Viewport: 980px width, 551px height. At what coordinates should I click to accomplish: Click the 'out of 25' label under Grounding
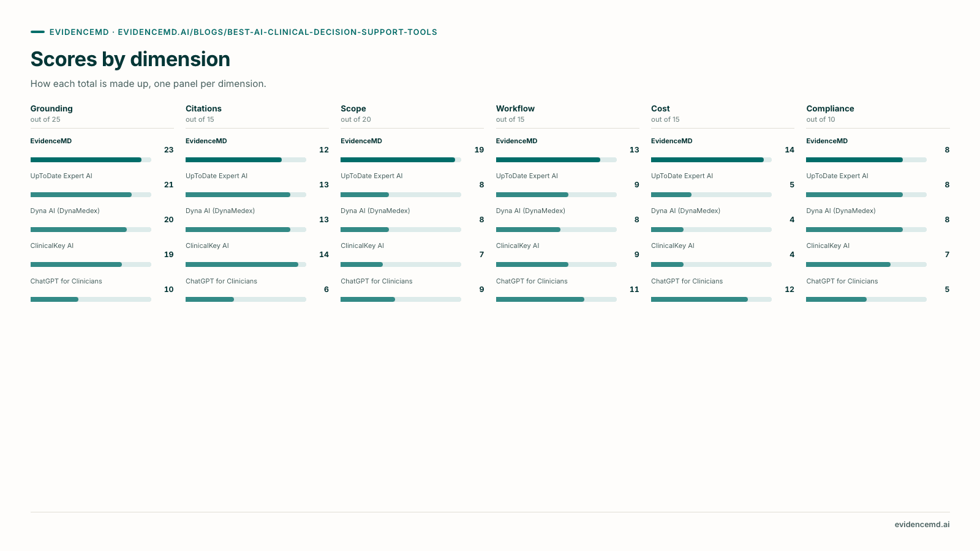45,119
